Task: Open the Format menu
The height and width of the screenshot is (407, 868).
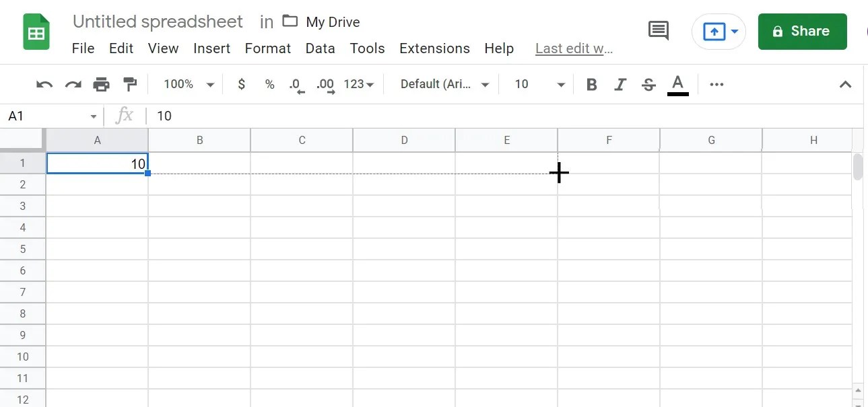Action: (x=267, y=48)
